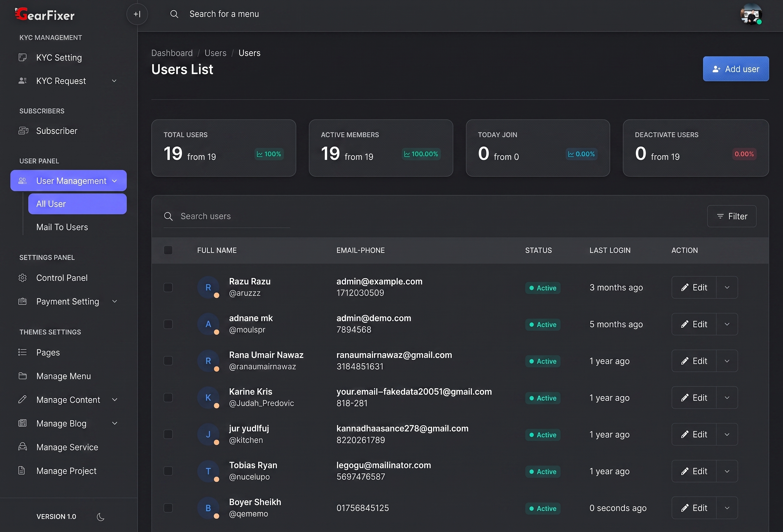Expand the Manage Content submenu
This screenshot has height=532, width=783.
coord(114,400)
